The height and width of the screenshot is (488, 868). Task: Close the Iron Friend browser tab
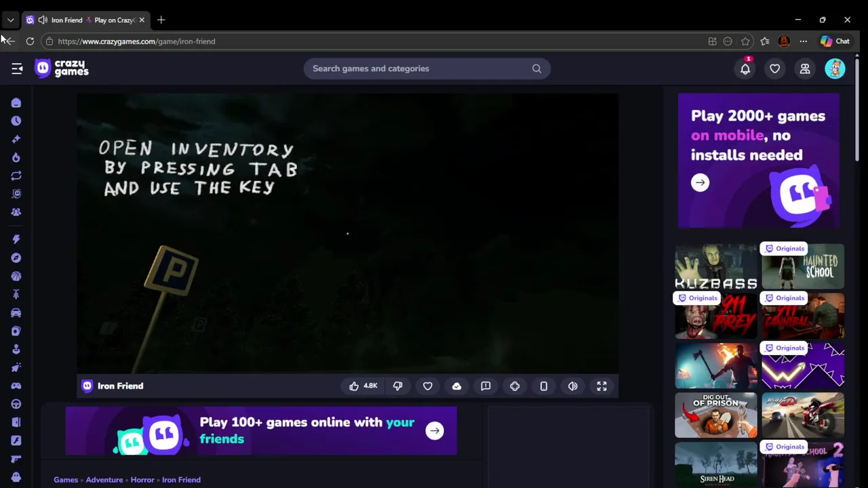click(142, 20)
